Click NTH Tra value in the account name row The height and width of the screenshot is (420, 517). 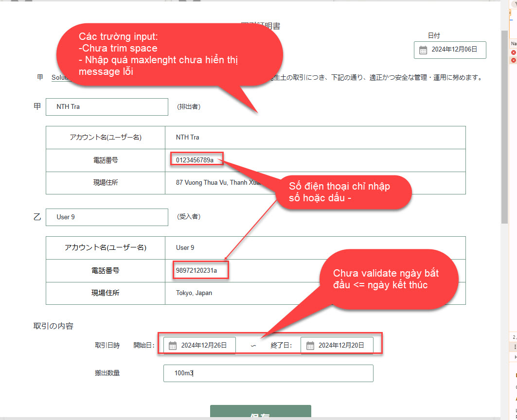tap(187, 138)
